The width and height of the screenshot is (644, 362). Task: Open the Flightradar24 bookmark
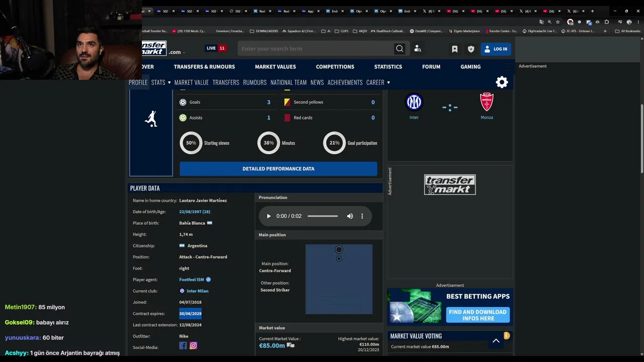pos(539,31)
